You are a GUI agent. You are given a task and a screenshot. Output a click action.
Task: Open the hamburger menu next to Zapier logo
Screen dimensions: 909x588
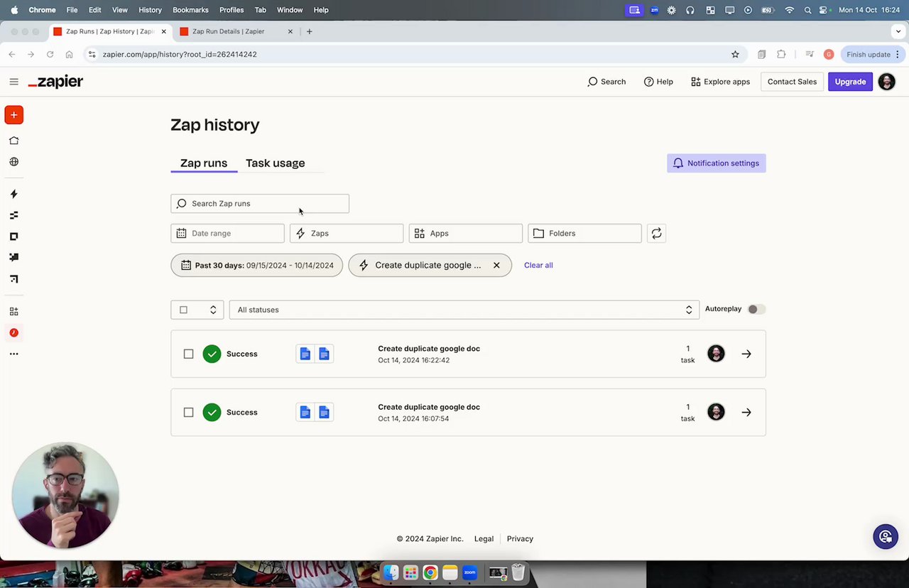point(13,82)
